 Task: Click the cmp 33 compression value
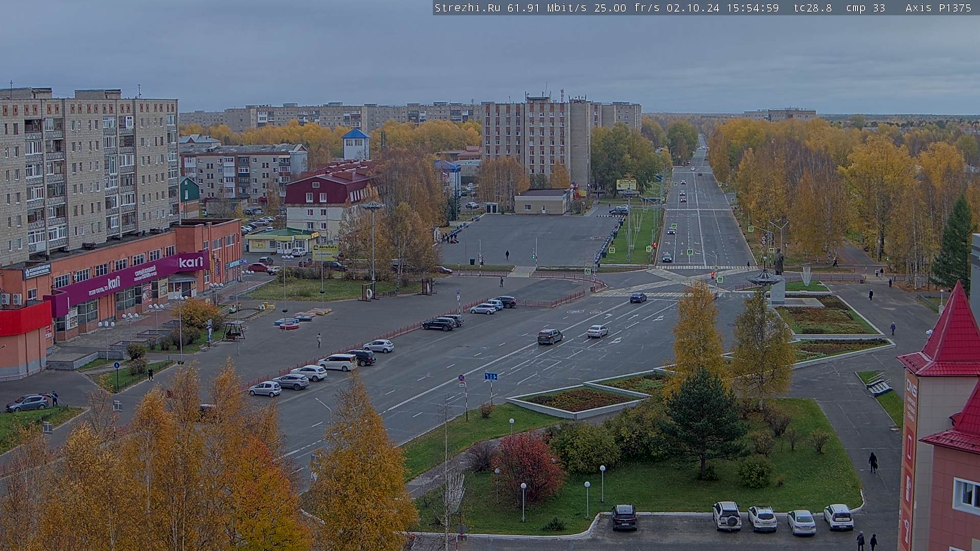(865, 8)
